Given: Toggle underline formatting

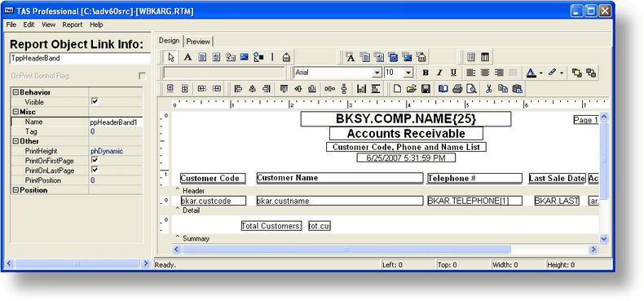Looking at the screenshot, I should click(453, 73).
